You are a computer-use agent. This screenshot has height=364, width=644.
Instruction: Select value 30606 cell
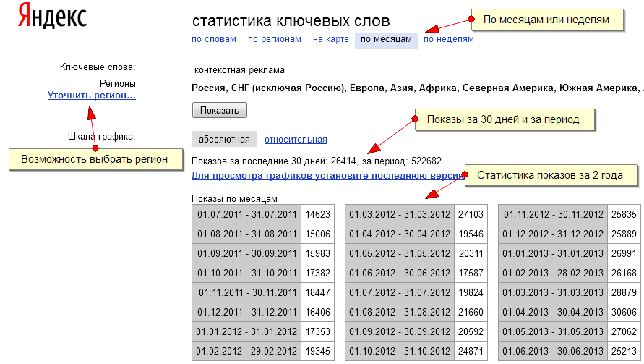point(624,312)
